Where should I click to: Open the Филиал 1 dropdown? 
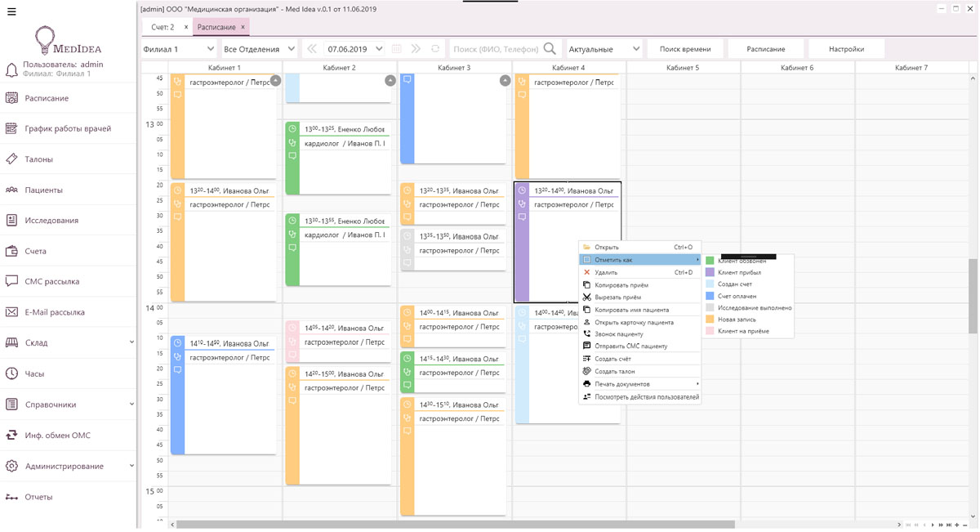tap(178, 49)
